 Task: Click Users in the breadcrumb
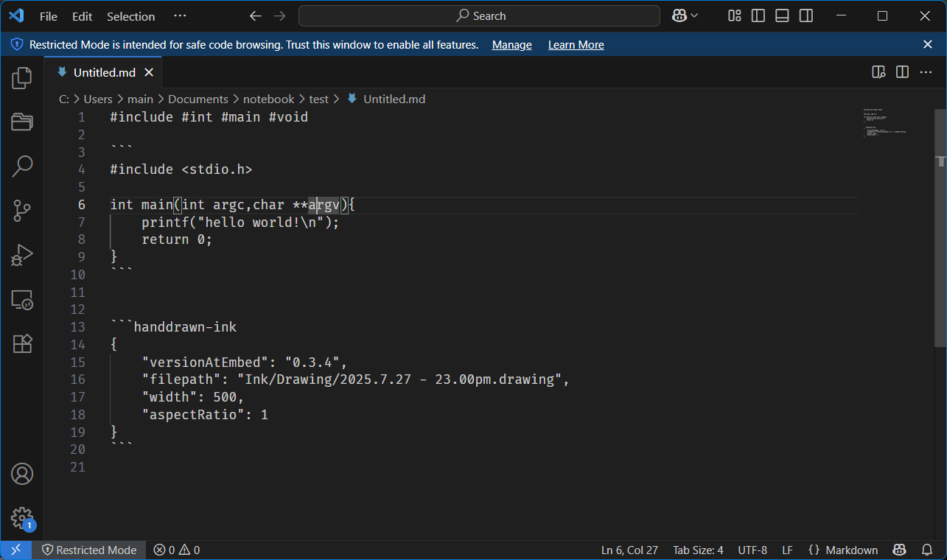(98, 99)
